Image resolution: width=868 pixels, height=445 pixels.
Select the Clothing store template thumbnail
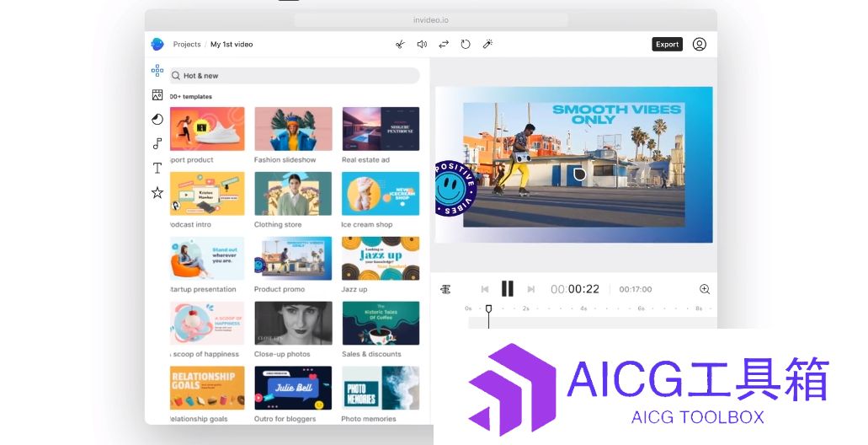293,193
